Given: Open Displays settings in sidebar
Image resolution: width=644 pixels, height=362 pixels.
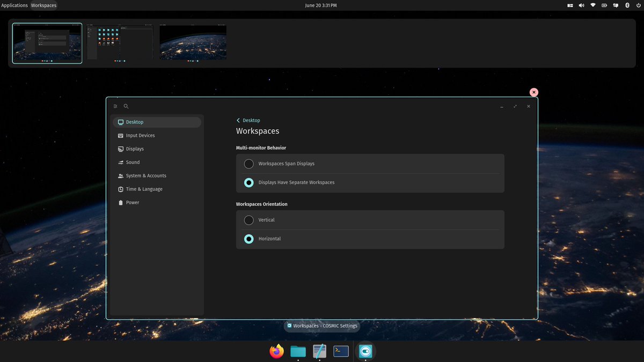Looking at the screenshot, I should pos(157,149).
